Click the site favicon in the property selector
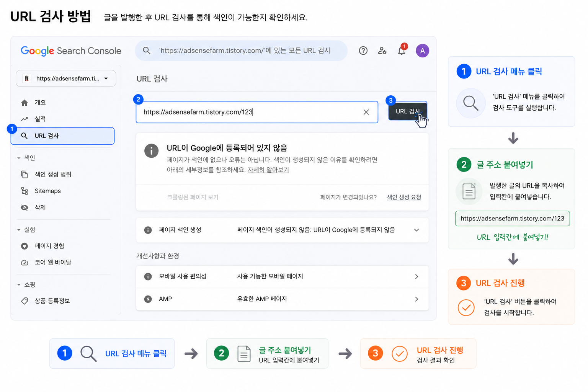The width and height of the screenshot is (588, 392). click(26, 78)
